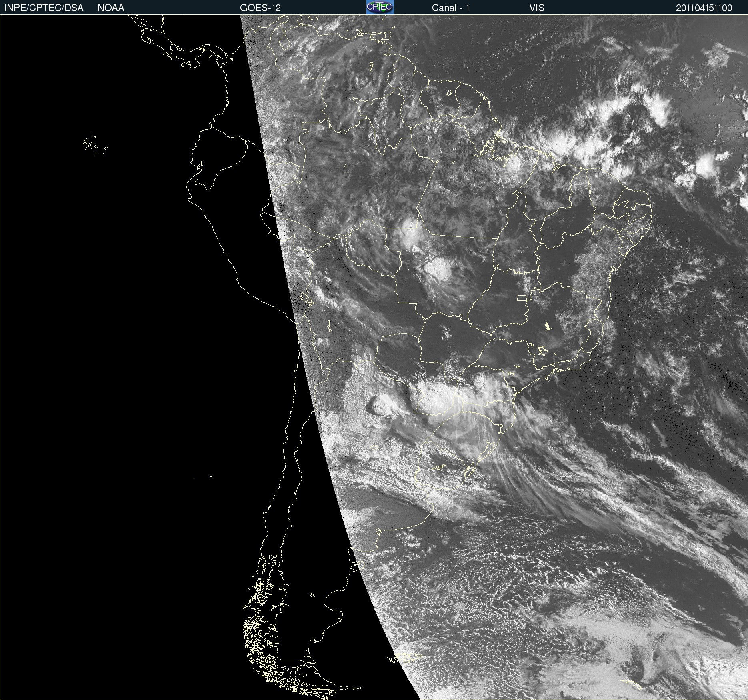This screenshot has height=700, width=748.
Task: Click the 201104151100 timestamp
Action: pyautogui.click(x=704, y=8)
